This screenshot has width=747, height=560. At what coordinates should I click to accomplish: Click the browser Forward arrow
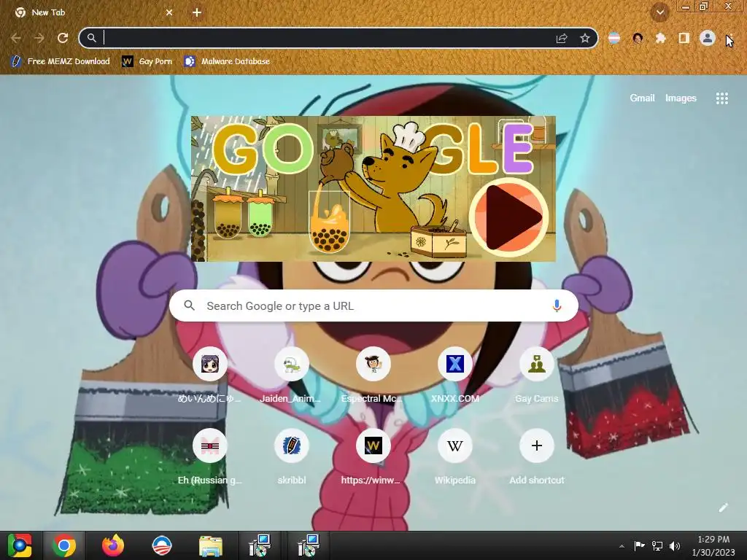pyautogui.click(x=39, y=38)
